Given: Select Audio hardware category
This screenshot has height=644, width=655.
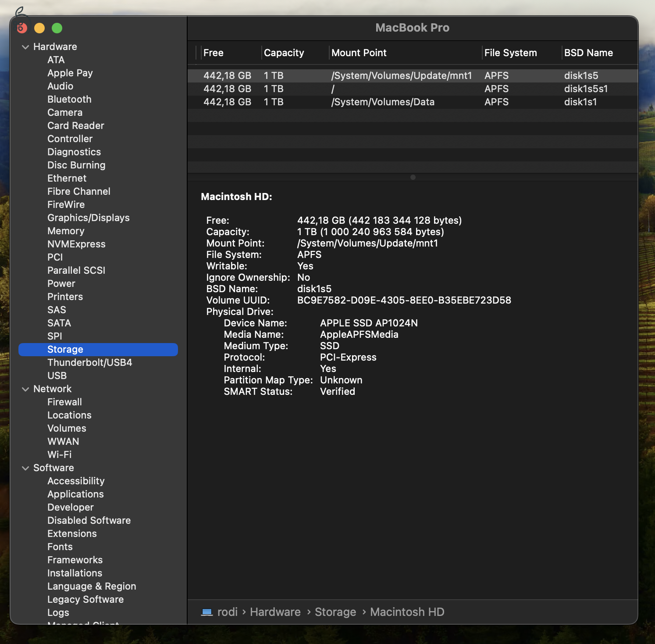Looking at the screenshot, I should pyautogui.click(x=60, y=86).
